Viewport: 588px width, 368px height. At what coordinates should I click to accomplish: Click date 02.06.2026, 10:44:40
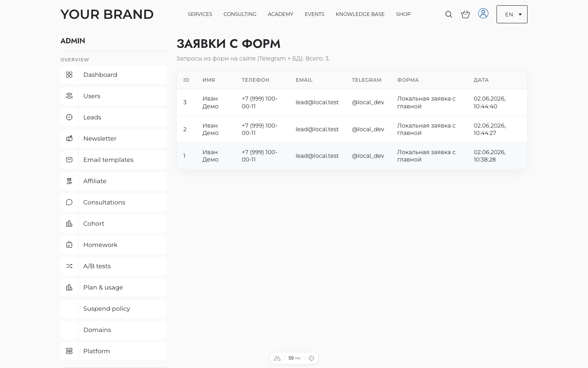(490, 103)
